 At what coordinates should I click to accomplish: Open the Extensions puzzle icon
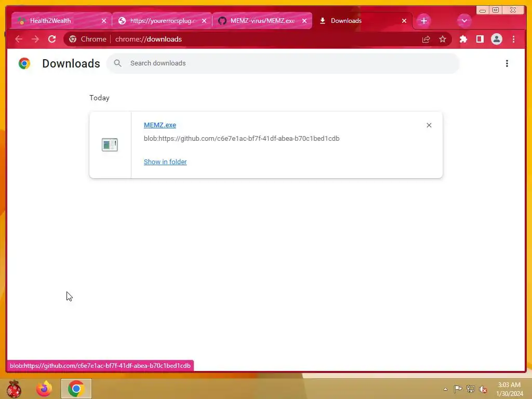pyautogui.click(x=463, y=39)
